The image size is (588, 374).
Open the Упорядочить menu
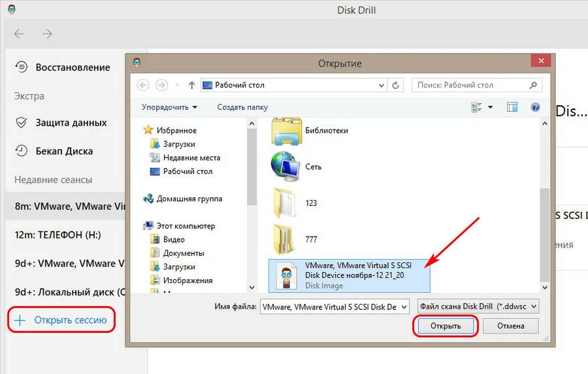click(x=169, y=107)
